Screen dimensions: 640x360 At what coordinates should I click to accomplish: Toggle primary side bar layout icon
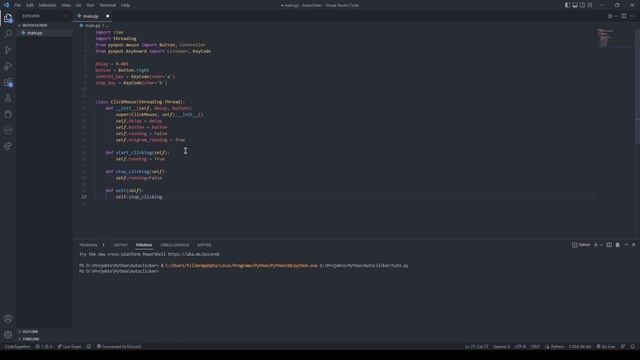567,5
